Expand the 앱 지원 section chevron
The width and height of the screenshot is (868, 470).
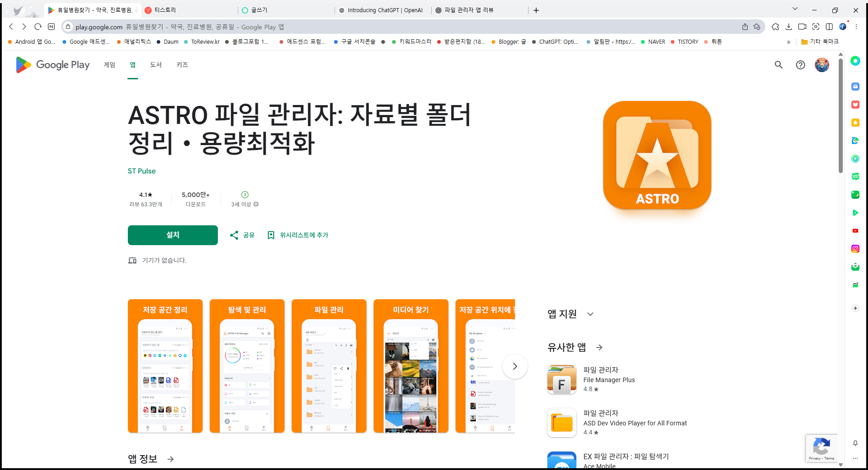(590, 314)
